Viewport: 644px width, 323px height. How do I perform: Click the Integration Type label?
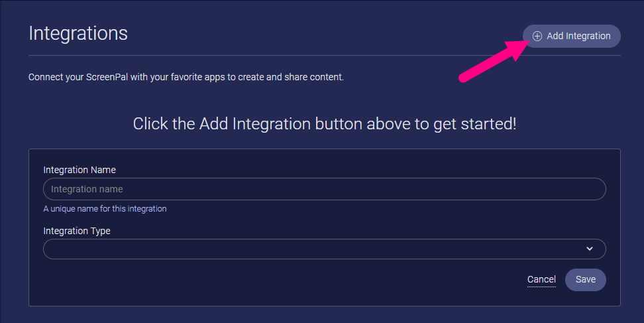77,231
